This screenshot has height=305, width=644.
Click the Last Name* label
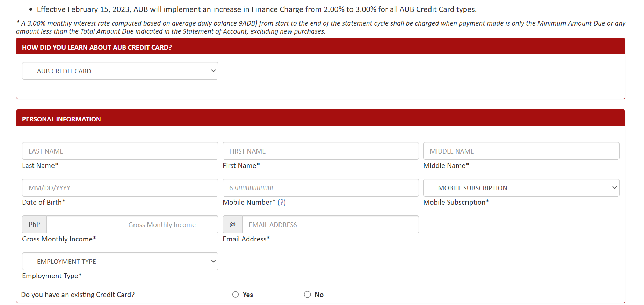40,165
